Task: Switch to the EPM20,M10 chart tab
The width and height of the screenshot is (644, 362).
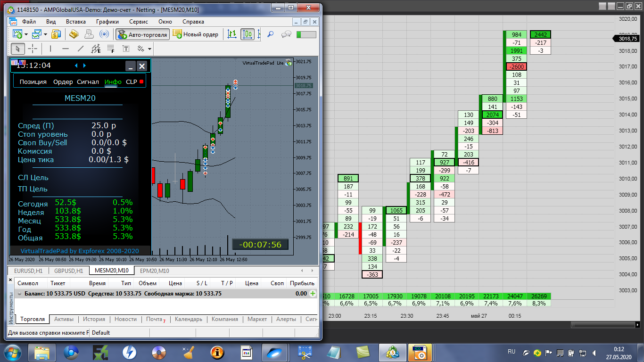Action: (154, 271)
